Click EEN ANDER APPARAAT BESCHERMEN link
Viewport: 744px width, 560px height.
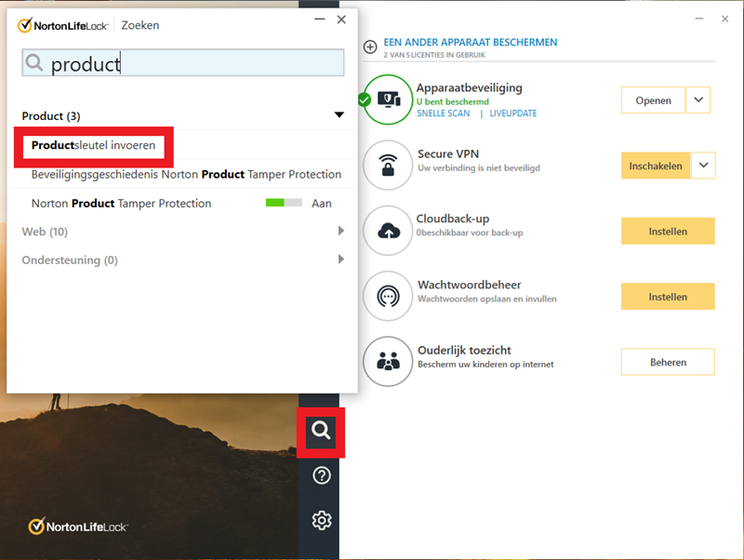click(x=471, y=42)
